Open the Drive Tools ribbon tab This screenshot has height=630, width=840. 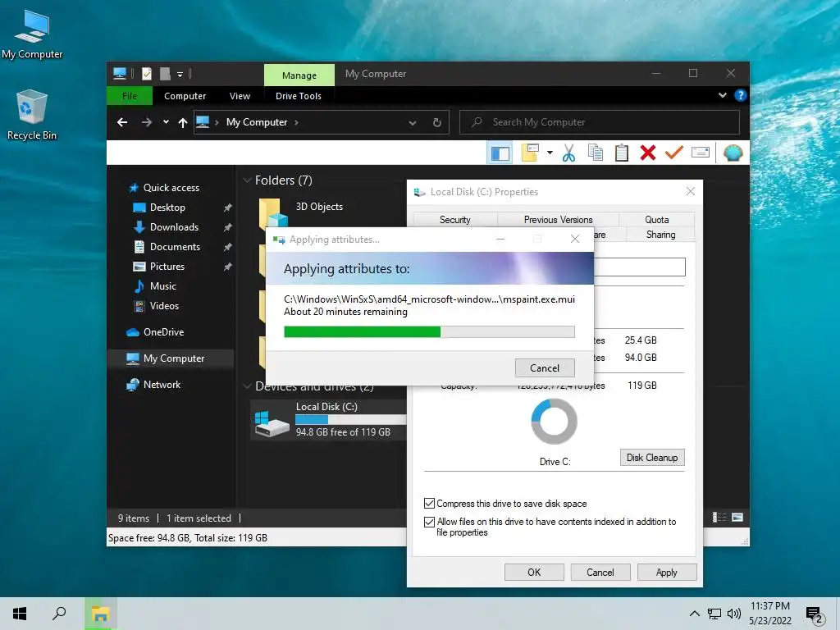coord(299,96)
